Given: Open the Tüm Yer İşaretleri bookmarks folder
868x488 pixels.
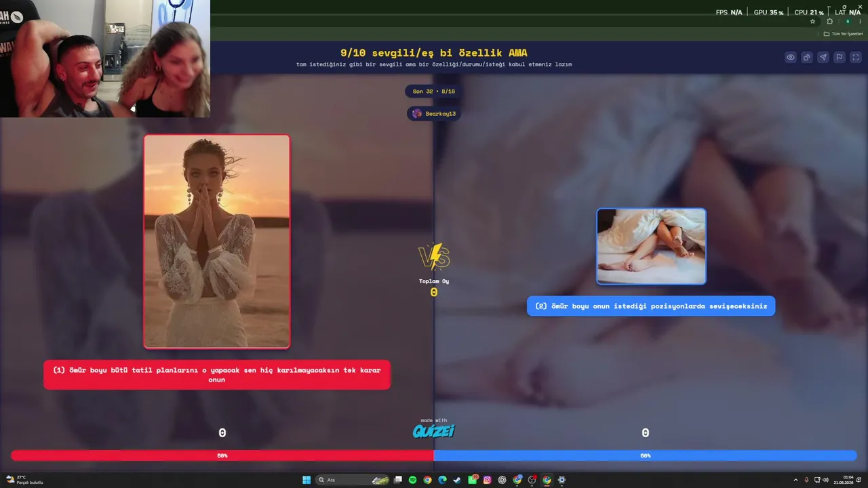Looking at the screenshot, I should [x=844, y=34].
